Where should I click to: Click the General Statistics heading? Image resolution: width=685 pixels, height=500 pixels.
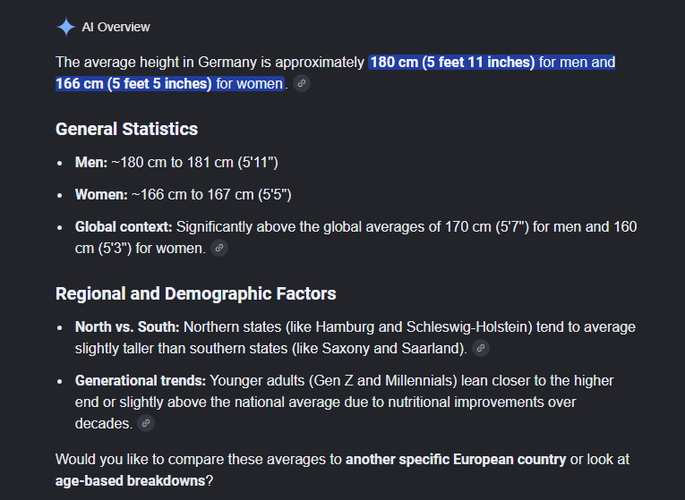point(127,129)
